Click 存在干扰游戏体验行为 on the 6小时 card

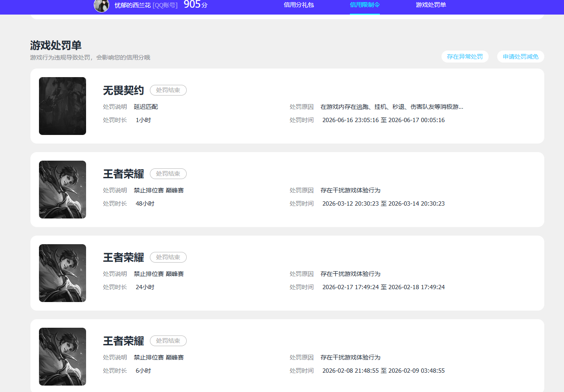(350, 357)
